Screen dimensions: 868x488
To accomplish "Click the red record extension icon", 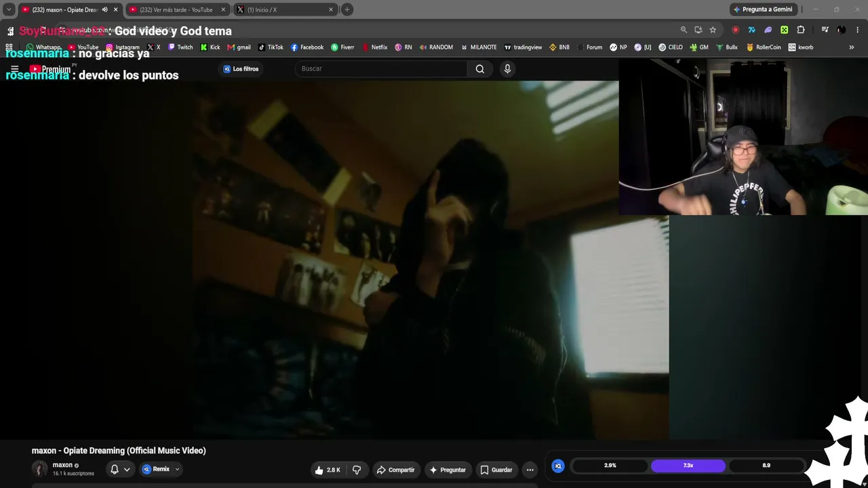I will point(735,30).
